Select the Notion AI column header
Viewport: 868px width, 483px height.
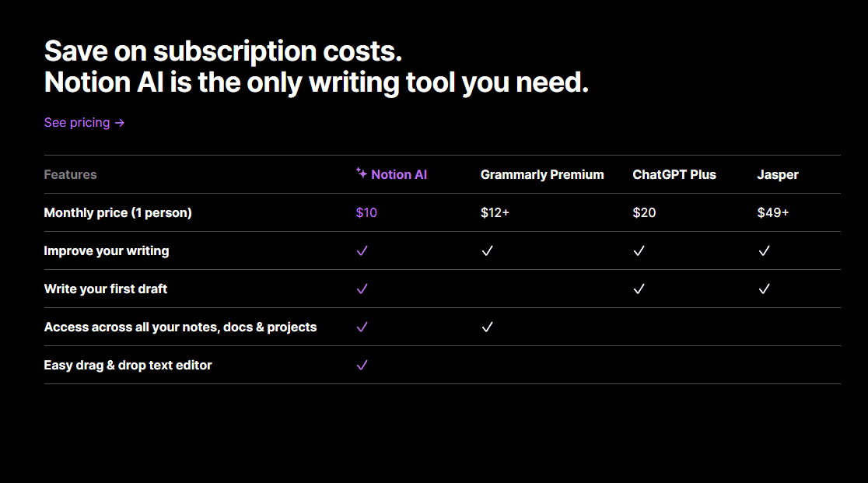click(391, 174)
